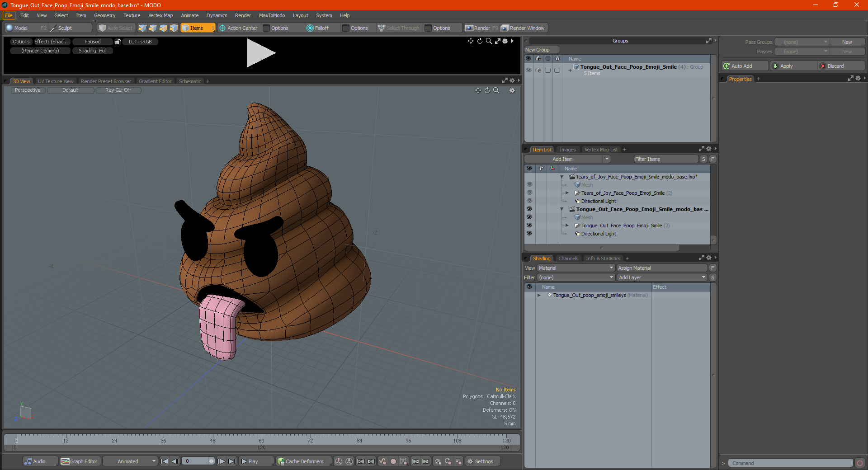This screenshot has height=470, width=868.
Task: Open the Add Layer dropdown
Action: pos(662,277)
